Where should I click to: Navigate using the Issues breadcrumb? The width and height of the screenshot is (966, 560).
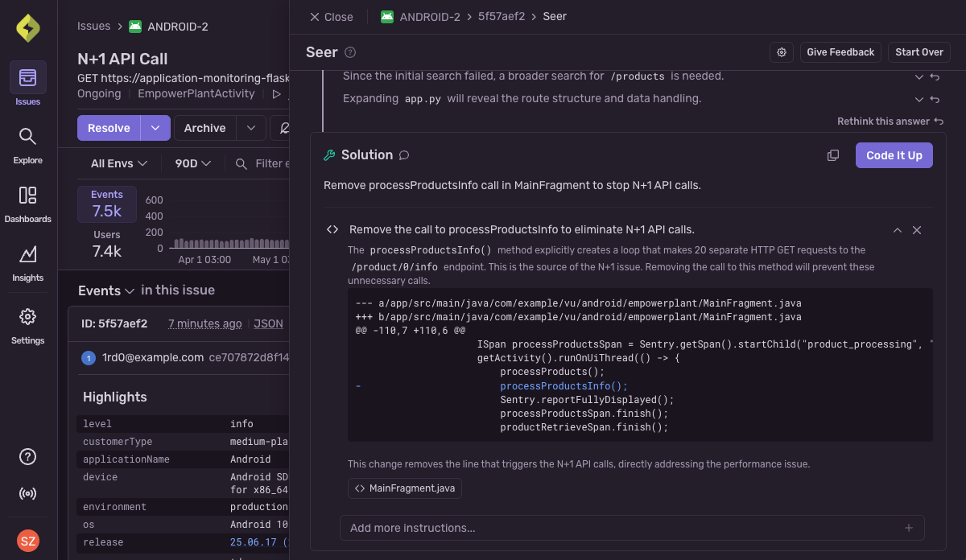tap(93, 26)
